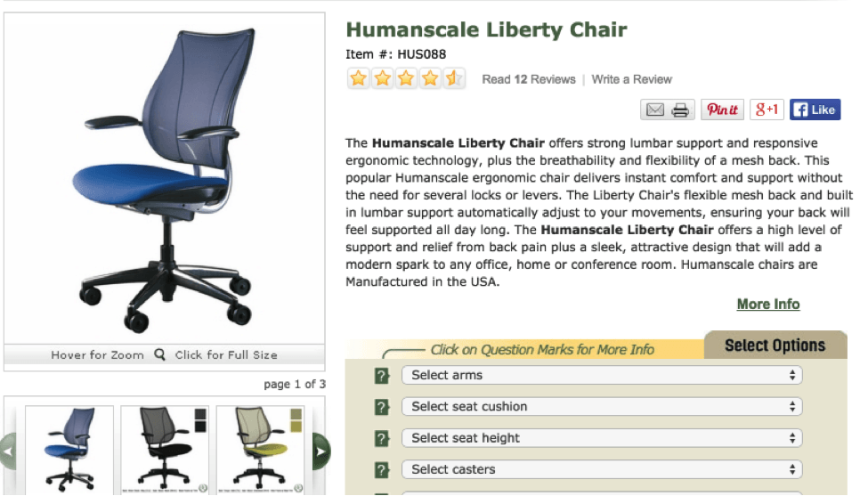Click the printer icon
Screen dimensions: 868x496
point(680,110)
